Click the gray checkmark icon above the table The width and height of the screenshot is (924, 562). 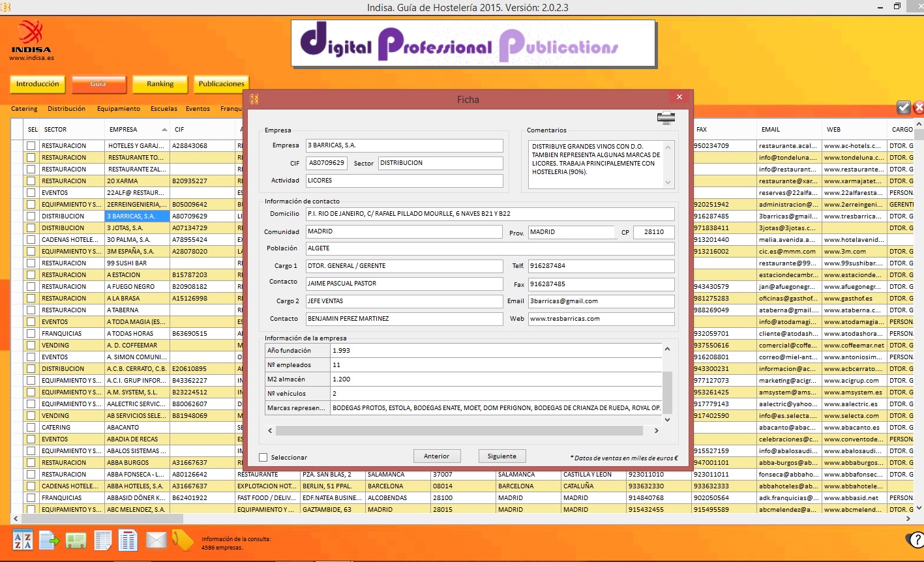[904, 108]
